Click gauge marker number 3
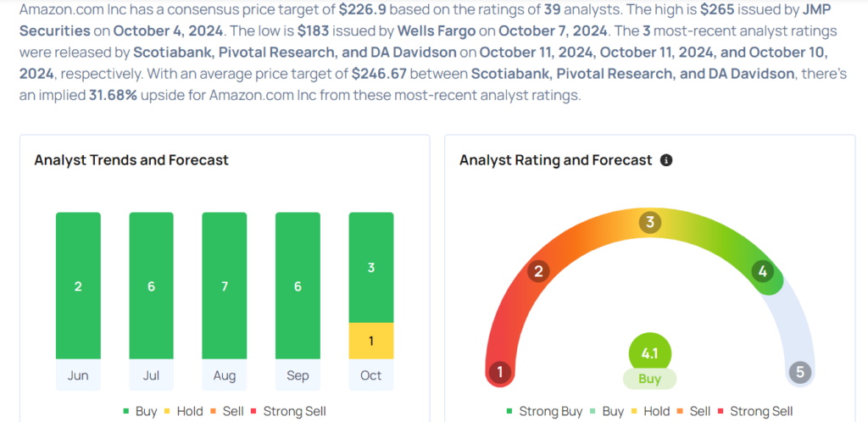This screenshot has height=422, width=868. (650, 223)
